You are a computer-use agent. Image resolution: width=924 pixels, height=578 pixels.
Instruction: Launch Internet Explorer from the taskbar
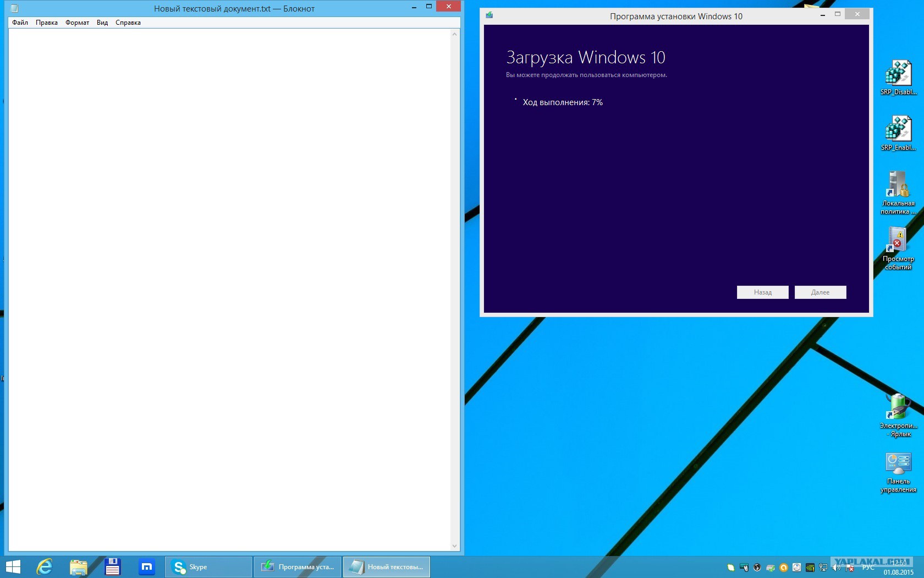44,567
